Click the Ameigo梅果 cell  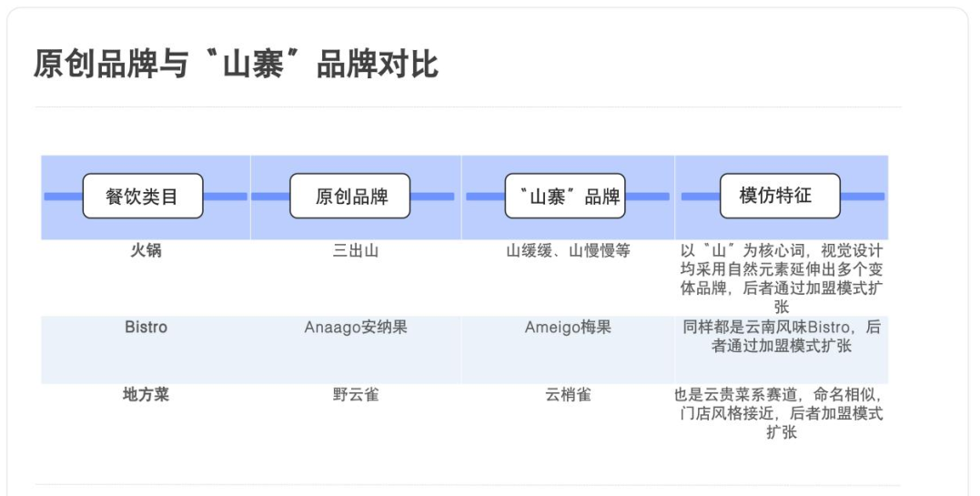(x=568, y=327)
